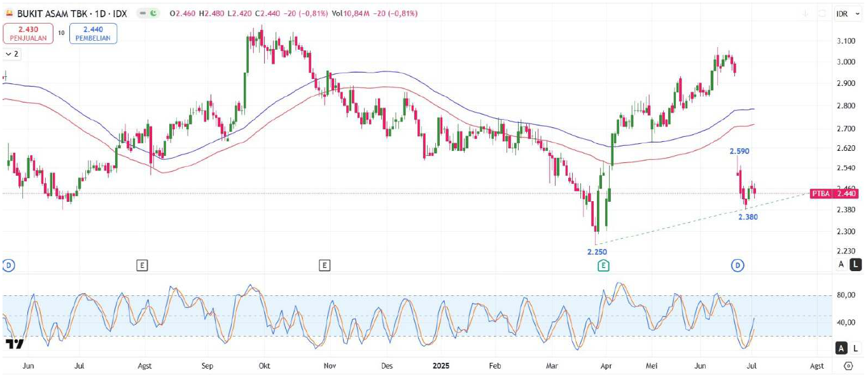Click the 80,00 stochastic axis label
Viewport: 868px width, 380px height.
(846, 295)
